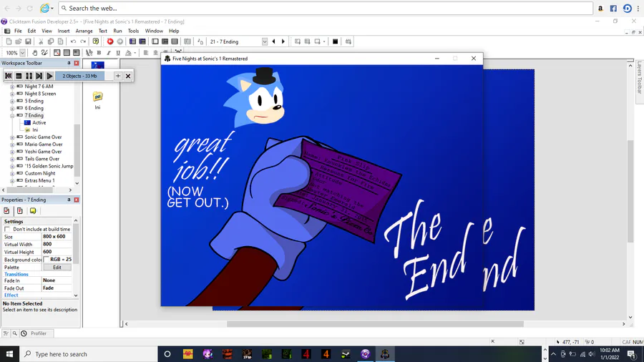Redo the last undone action

[x=83, y=41]
